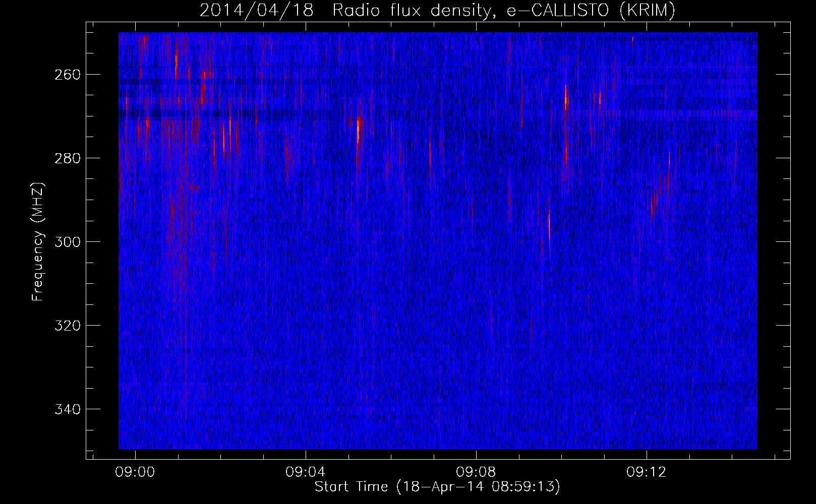
Task: Click the 09:08 time tick label
Action: (476, 472)
